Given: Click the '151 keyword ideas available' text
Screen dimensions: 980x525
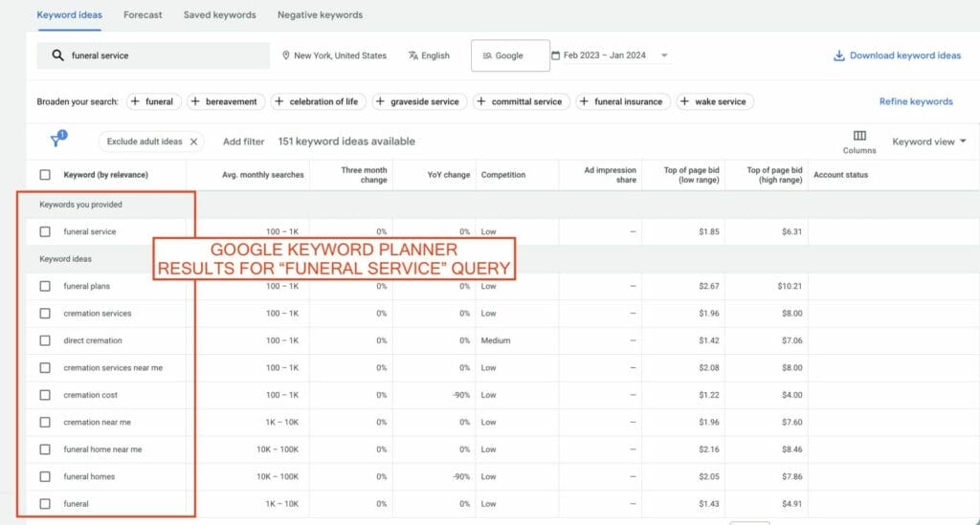Looking at the screenshot, I should click(346, 142).
